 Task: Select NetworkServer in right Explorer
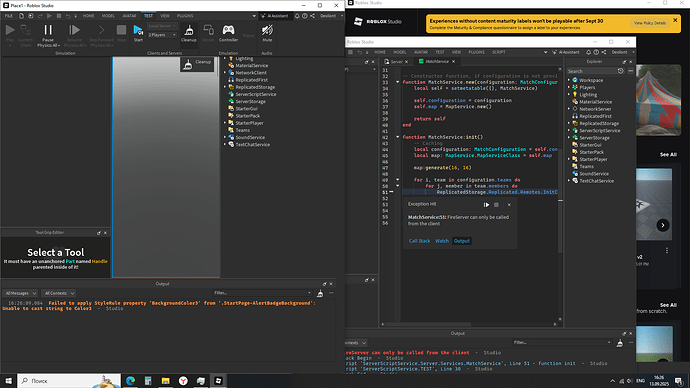[595, 109]
